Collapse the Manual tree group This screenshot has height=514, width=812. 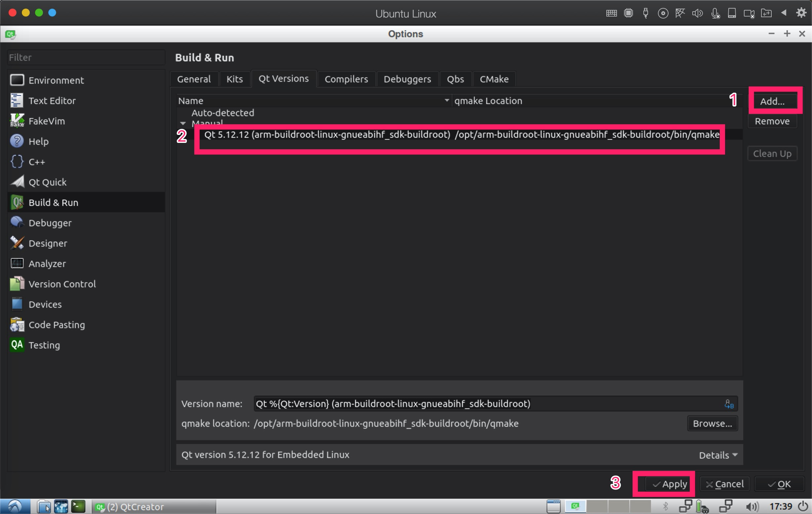pyautogui.click(x=183, y=123)
